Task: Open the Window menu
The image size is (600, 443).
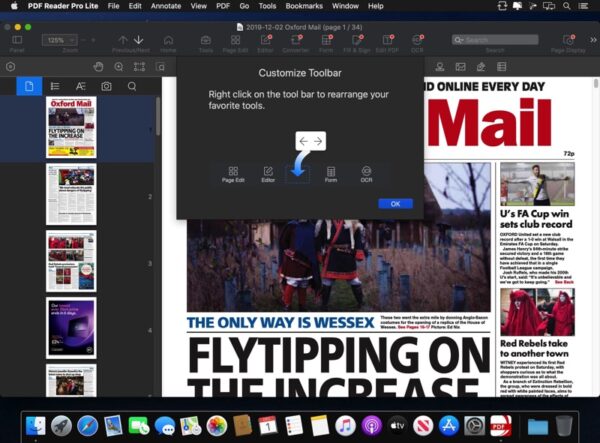Action: click(345, 6)
